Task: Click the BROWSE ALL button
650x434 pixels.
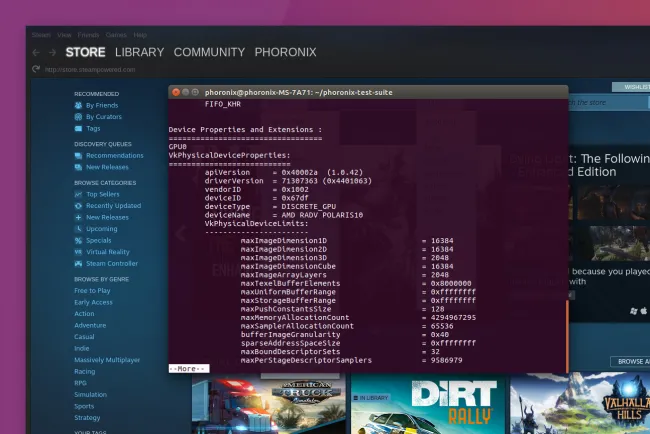Action: 630,361
